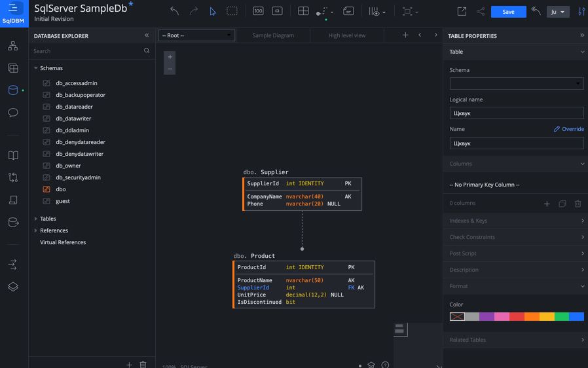588x368 pixels.
Task: Expand the Indexes & Keys section
Action: [x=515, y=221]
